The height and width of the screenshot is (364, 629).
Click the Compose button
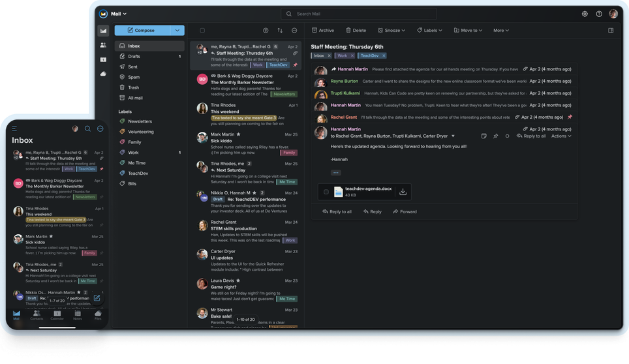click(142, 31)
